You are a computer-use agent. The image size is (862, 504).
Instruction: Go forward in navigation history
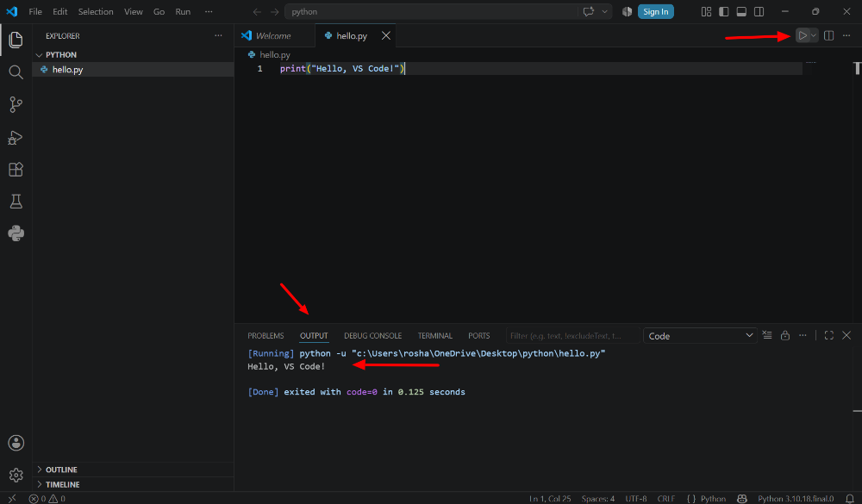click(274, 11)
